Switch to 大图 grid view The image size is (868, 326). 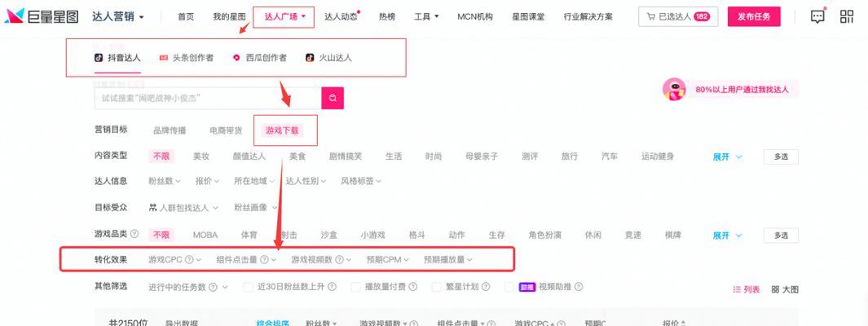785,289
